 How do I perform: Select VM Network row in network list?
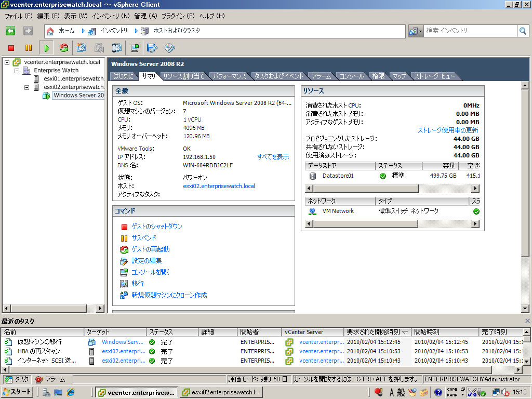click(x=392, y=211)
